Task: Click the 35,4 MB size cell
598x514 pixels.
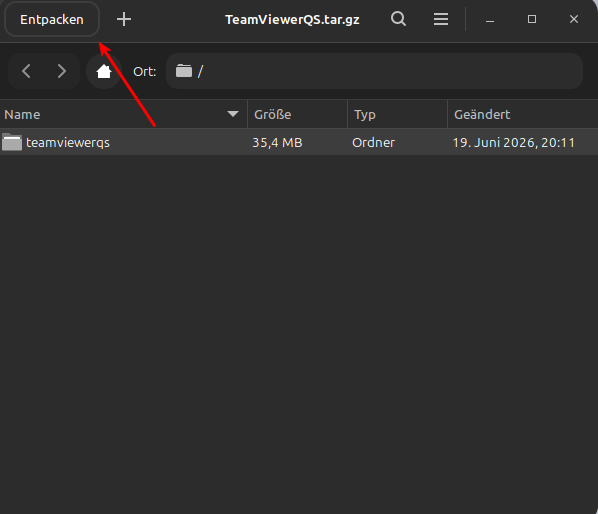Action: point(277,143)
